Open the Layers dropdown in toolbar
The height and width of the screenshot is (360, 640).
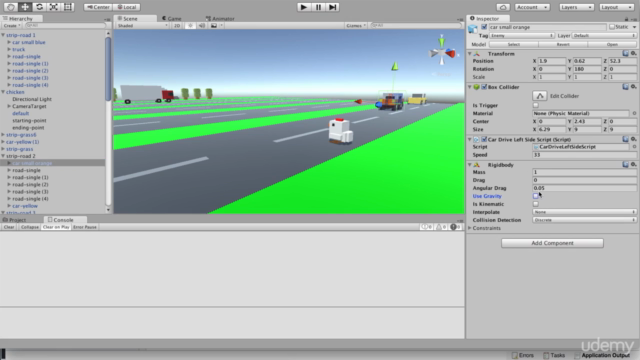576,7
